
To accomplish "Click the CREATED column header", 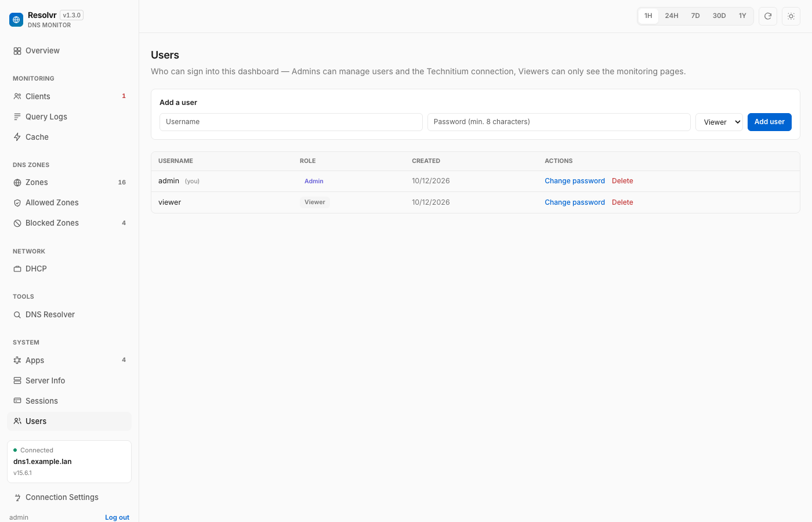I will coord(426,161).
